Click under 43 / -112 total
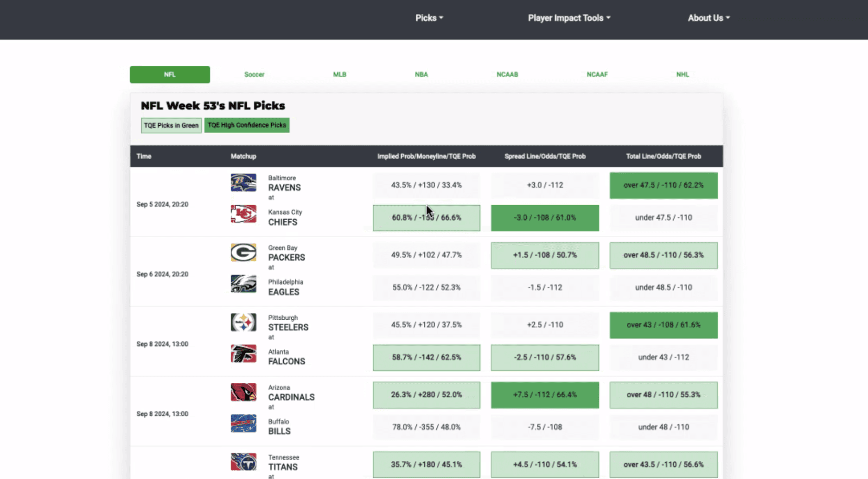Image resolution: width=868 pixels, height=479 pixels. click(664, 357)
